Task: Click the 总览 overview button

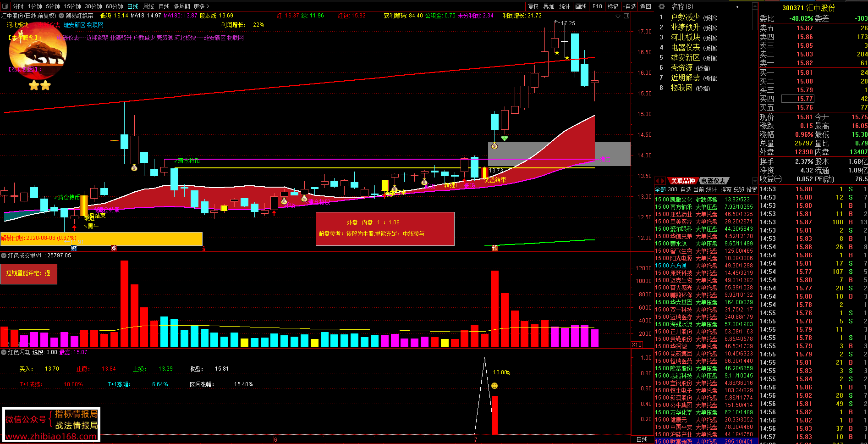Action: [x=739, y=189]
